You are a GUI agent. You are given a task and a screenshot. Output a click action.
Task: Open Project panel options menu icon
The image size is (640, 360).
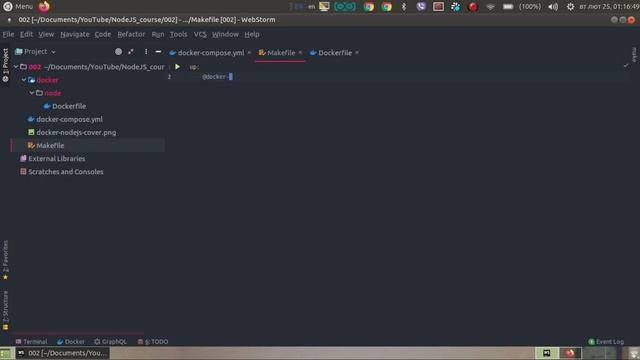pos(146,52)
